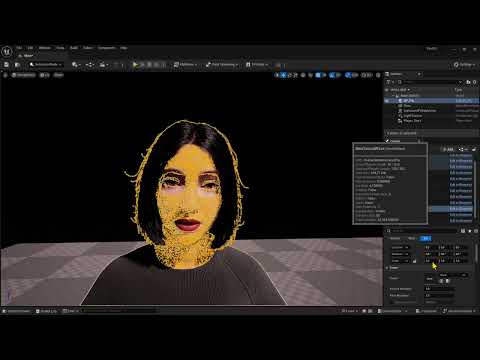Select the Translate (move) tool

tap(283, 75)
